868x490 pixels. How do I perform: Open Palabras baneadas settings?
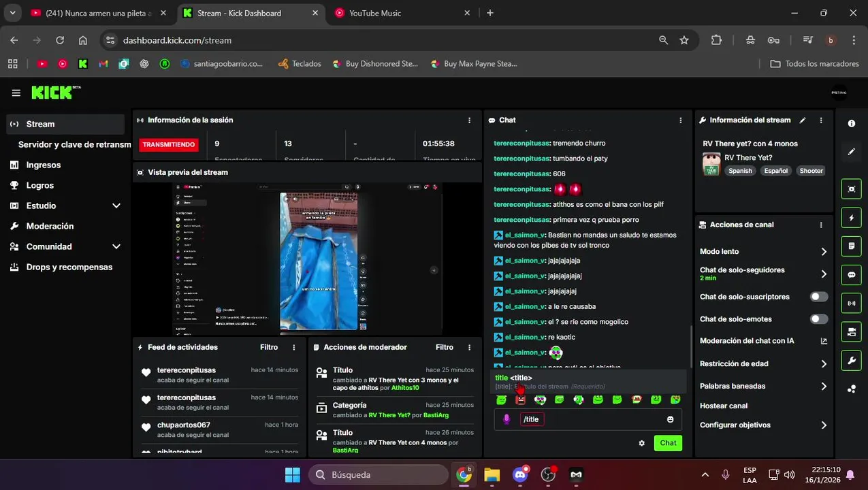coord(763,386)
